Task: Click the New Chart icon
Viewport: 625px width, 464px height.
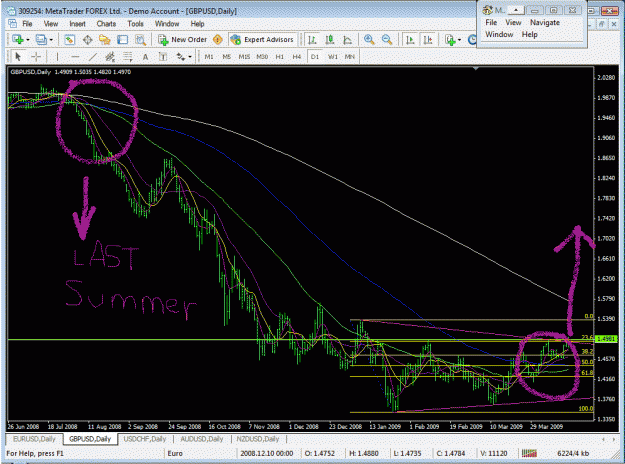Action: [x=18, y=39]
